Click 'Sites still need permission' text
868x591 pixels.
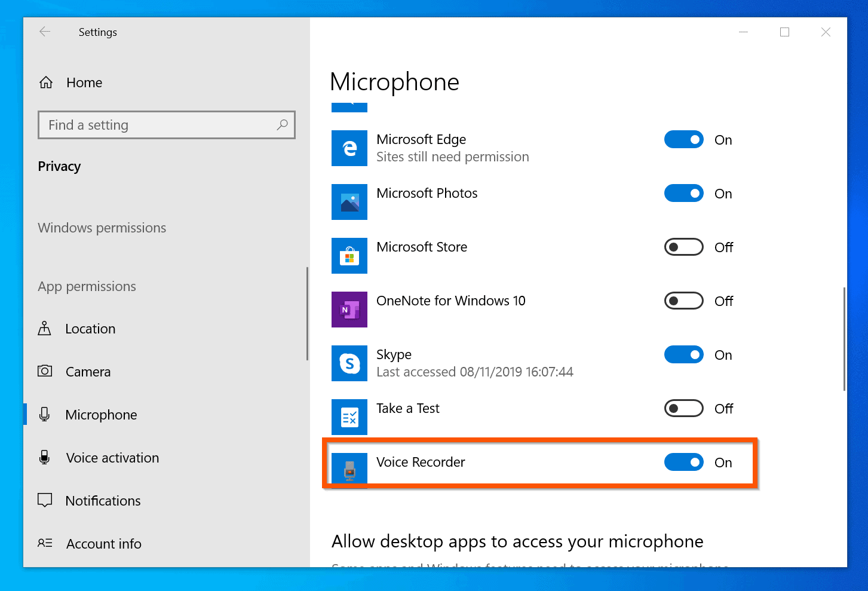[x=453, y=157]
